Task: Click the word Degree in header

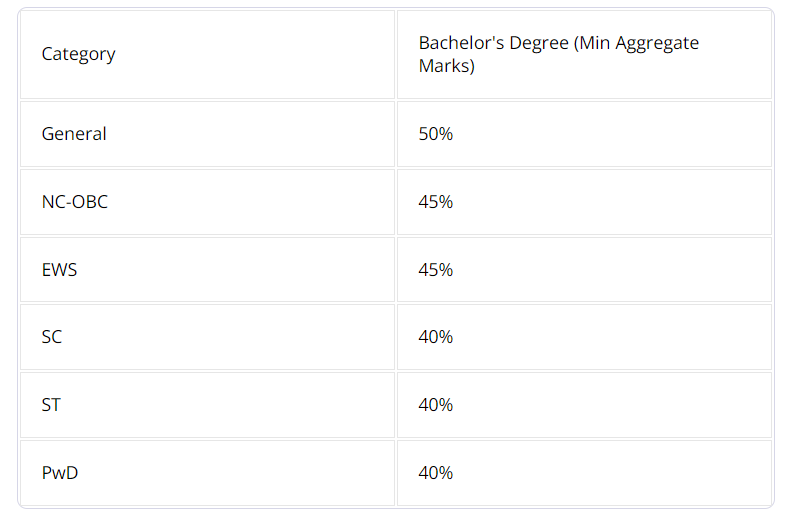Action: pos(539,44)
